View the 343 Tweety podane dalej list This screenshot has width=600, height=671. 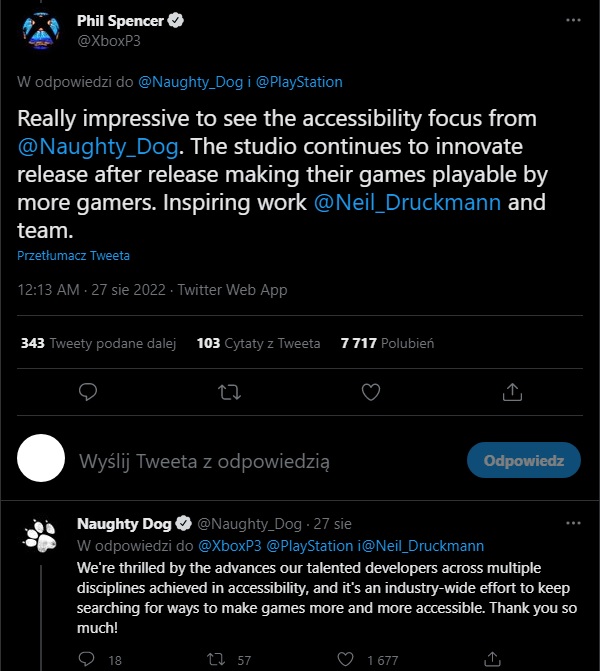pos(98,343)
